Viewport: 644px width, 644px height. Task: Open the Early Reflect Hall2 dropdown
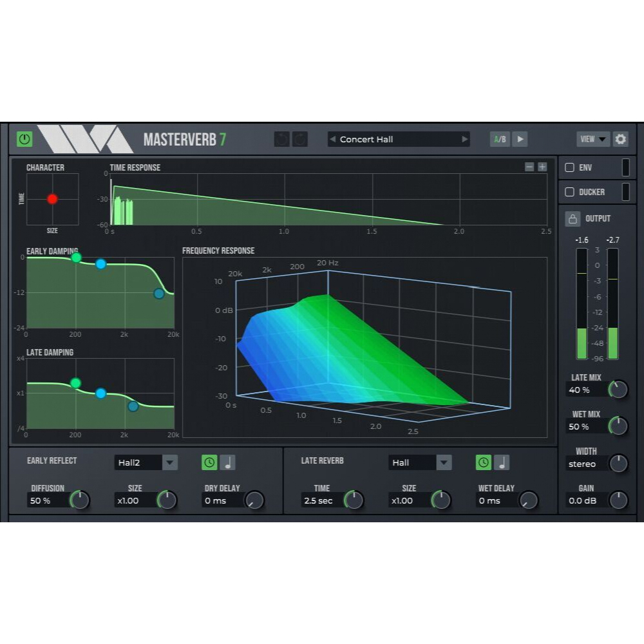(x=170, y=462)
